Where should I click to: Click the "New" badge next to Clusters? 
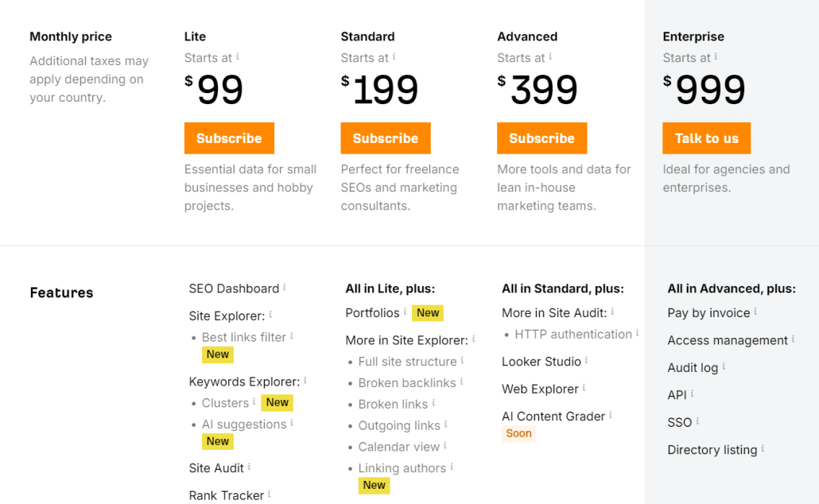tap(277, 402)
